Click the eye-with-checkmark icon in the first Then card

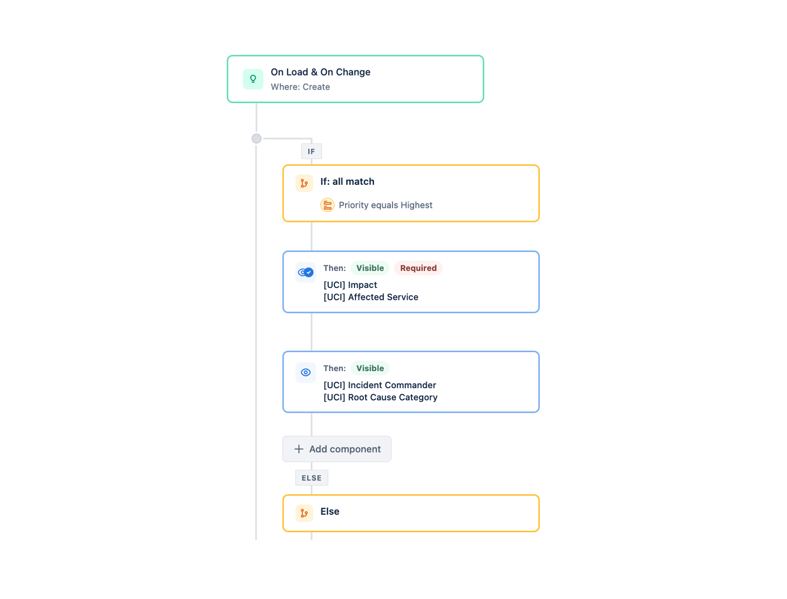pos(305,272)
